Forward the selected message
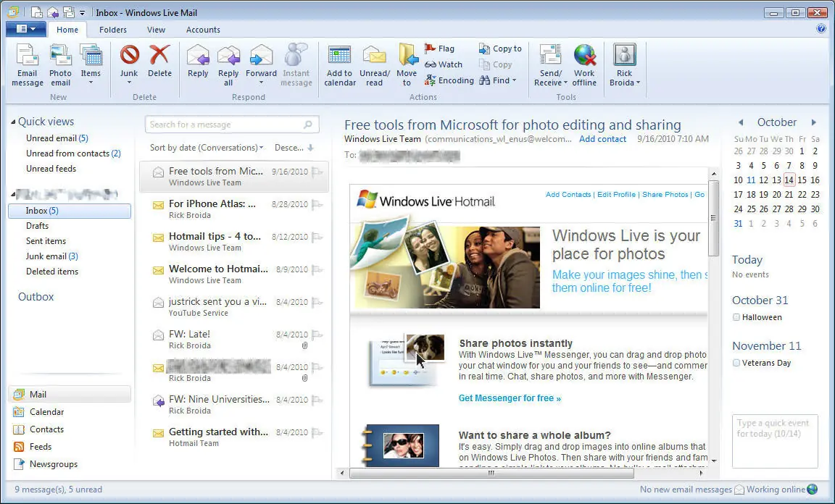This screenshot has width=835, height=504. 261,65
